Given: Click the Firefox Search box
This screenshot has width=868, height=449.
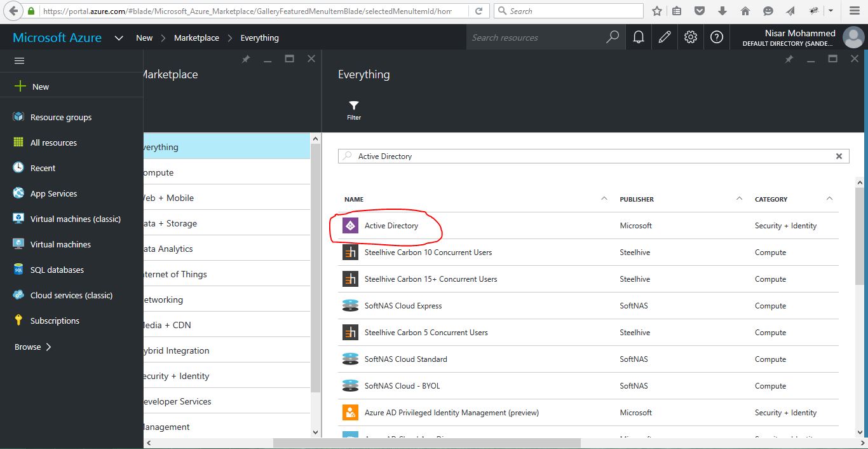Looking at the screenshot, I should click(x=569, y=11).
